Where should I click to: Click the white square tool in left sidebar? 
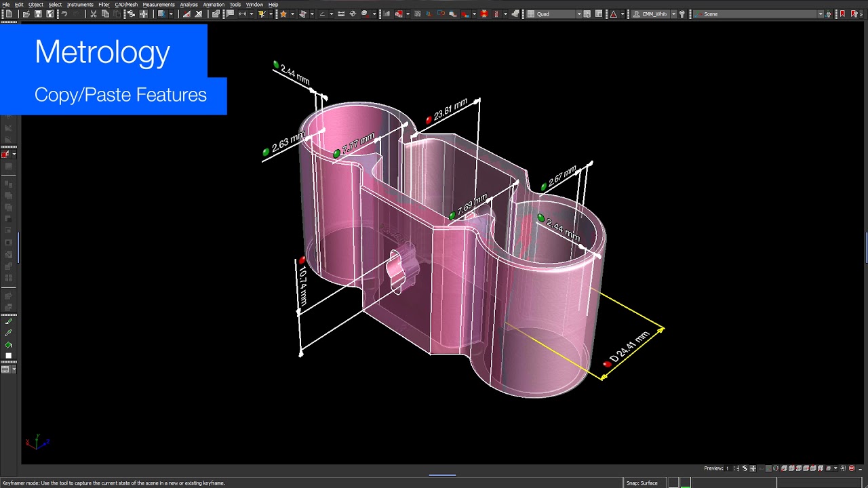click(8, 356)
